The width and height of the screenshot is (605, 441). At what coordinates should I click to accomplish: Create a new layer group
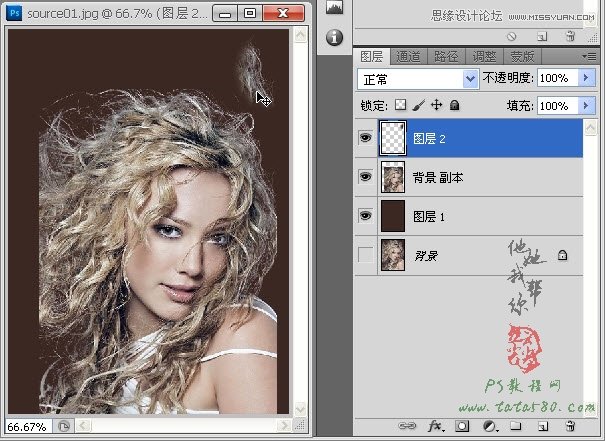click(515, 426)
